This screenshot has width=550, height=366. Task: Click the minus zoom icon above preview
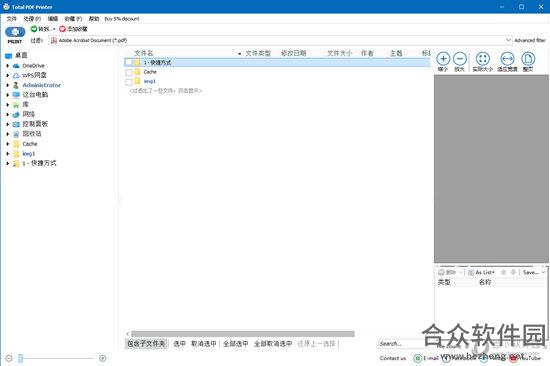click(460, 59)
